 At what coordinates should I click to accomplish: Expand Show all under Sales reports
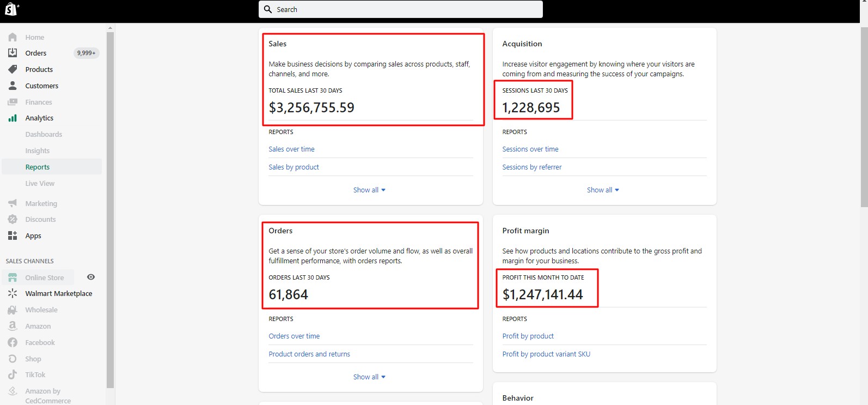(369, 190)
